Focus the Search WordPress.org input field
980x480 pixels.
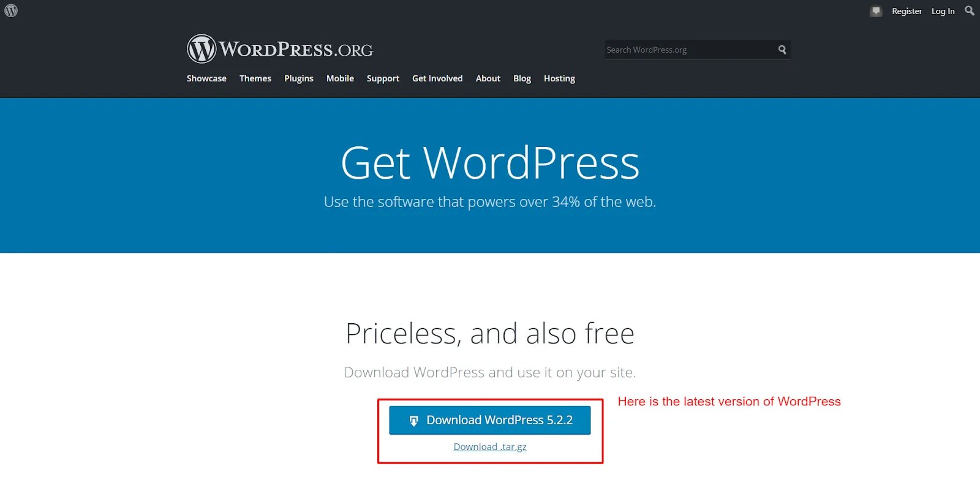(690, 50)
